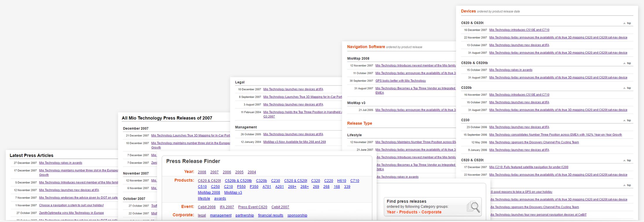Open the lifestyle link in Press Release Finder
Screen dimensions: 644x222
tap(204, 199)
